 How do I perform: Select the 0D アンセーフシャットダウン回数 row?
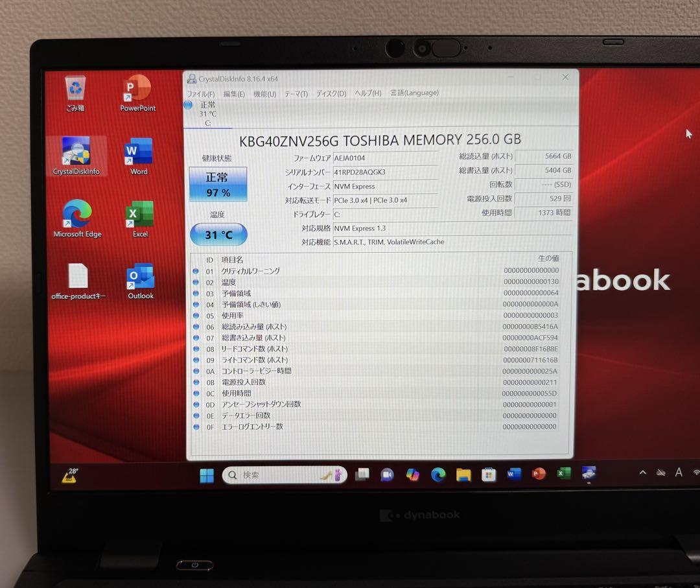(x=376, y=405)
